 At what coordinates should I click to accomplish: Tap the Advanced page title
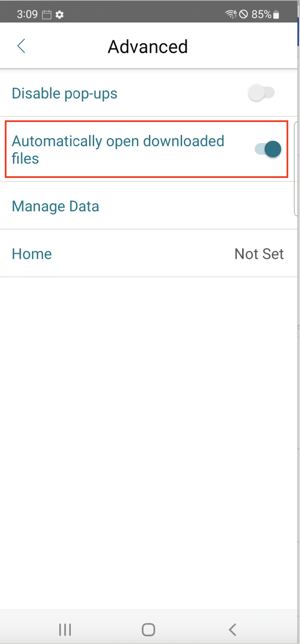(148, 47)
